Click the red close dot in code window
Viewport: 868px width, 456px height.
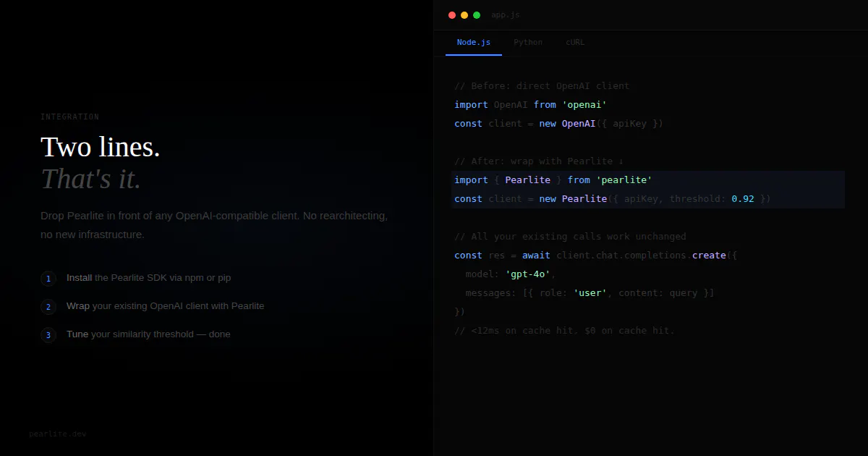pyautogui.click(x=452, y=15)
